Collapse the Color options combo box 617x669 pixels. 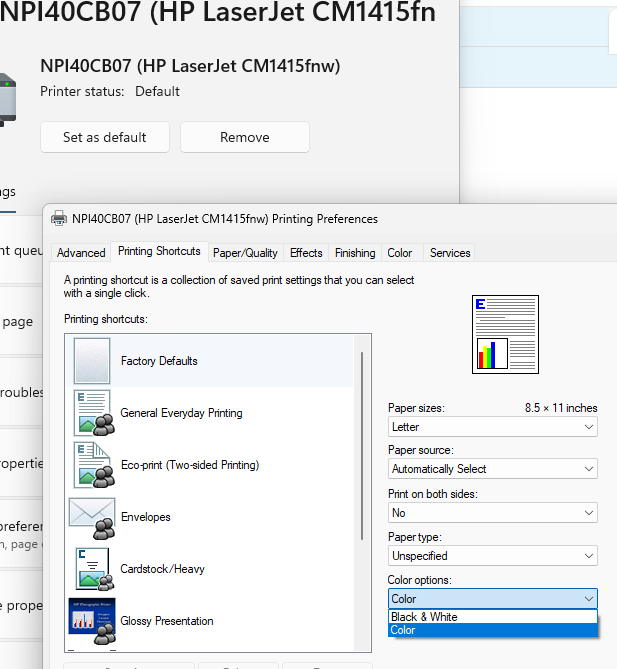coord(492,599)
